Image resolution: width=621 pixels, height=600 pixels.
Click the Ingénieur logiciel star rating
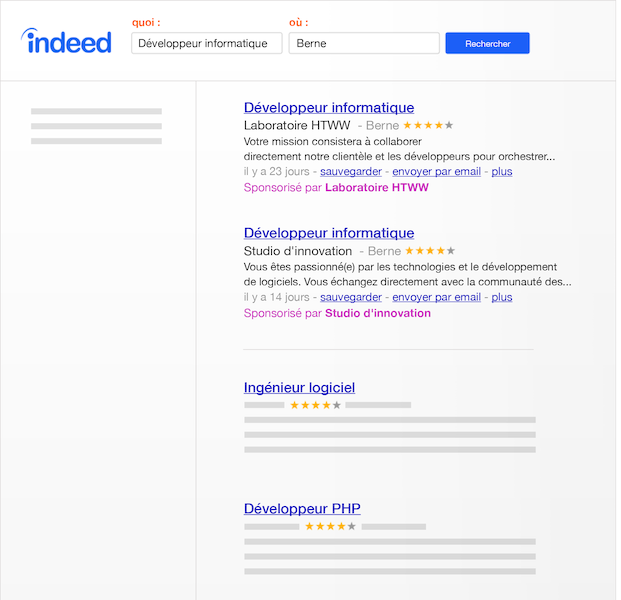315,405
